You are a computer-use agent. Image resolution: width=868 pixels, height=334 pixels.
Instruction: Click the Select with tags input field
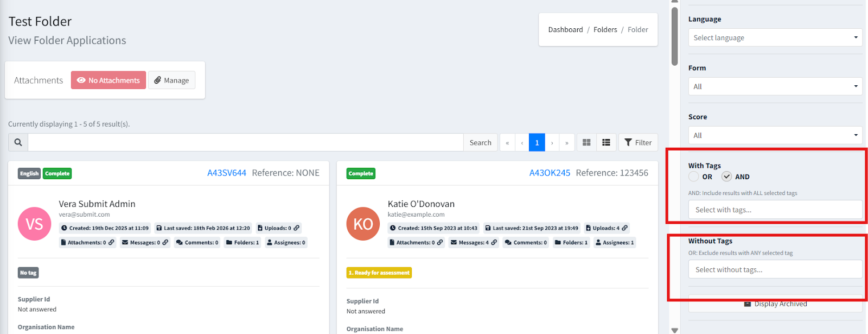click(x=775, y=210)
